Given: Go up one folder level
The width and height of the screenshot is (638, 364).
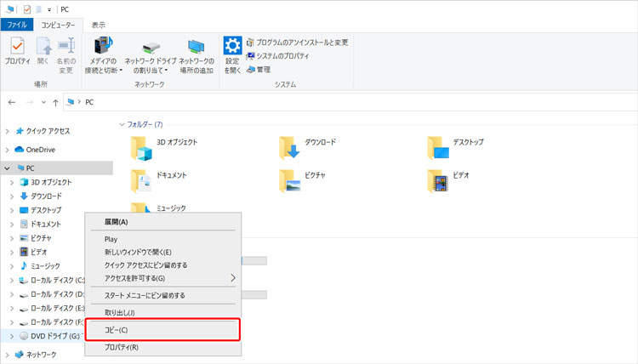Looking at the screenshot, I should (x=55, y=103).
